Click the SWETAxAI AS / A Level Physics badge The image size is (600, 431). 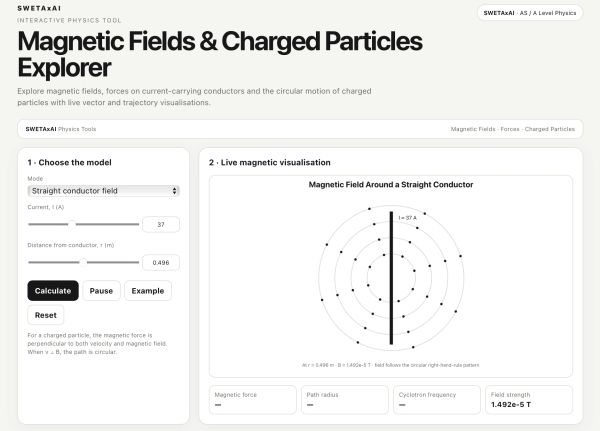[x=530, y=13]
